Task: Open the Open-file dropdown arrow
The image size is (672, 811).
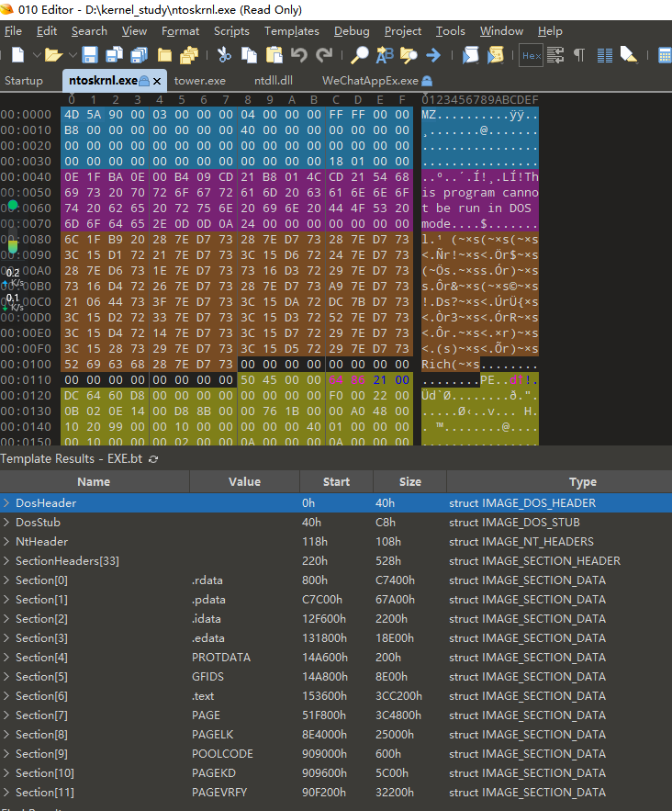Action: (x=73, y=55)
